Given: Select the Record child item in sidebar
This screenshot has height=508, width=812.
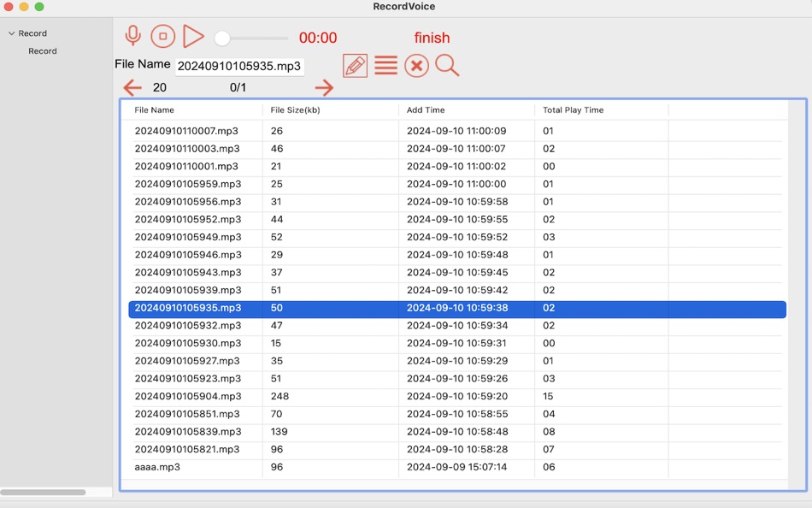Looking at the screenshot, I should tap(43, 50).
